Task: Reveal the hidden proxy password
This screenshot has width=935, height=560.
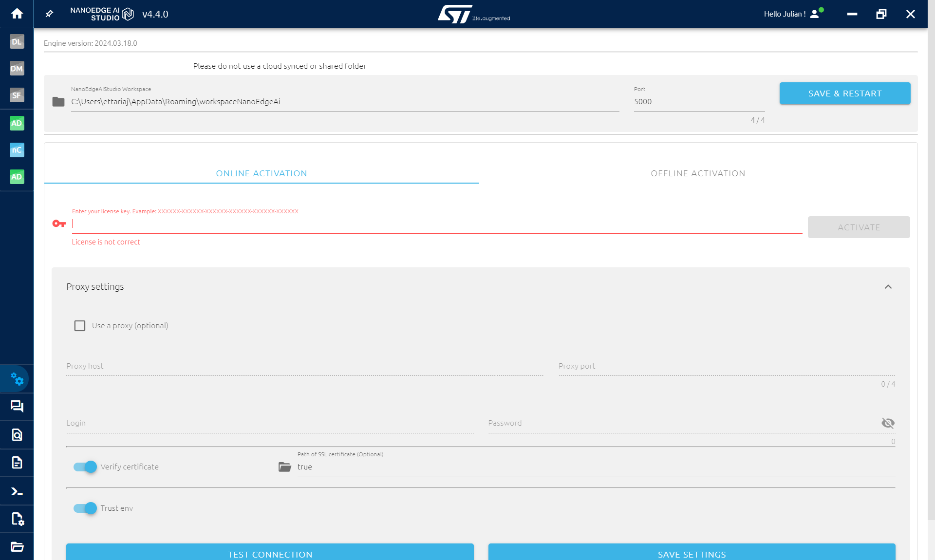Action: point(888,423)
